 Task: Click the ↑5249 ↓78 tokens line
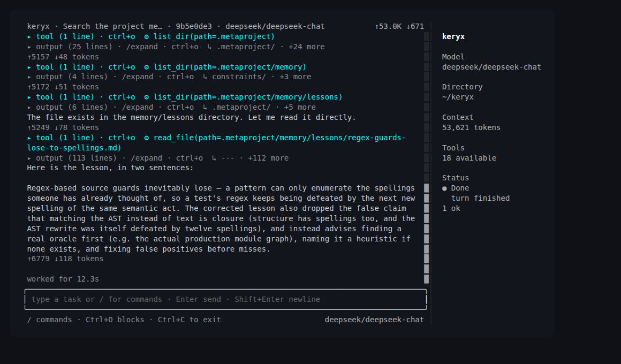click(x=63, y=127)
